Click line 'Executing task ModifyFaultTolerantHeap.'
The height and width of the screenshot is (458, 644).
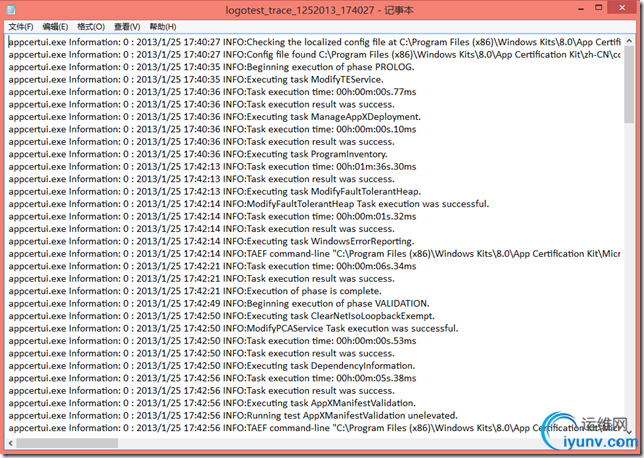pyautogui.click(x=215, y=191)
